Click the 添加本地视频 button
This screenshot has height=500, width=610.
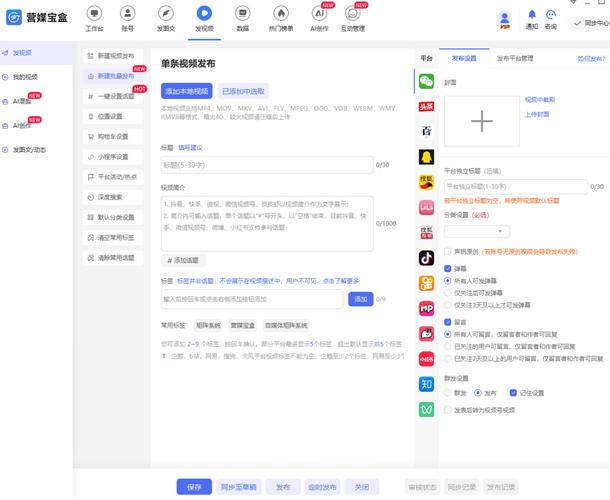click(x=186, y=91)
